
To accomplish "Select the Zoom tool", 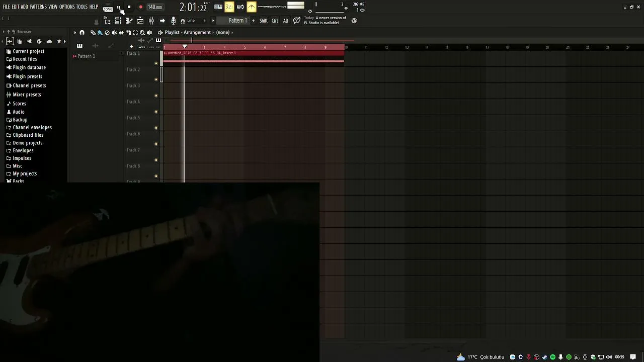I will 142,33.
